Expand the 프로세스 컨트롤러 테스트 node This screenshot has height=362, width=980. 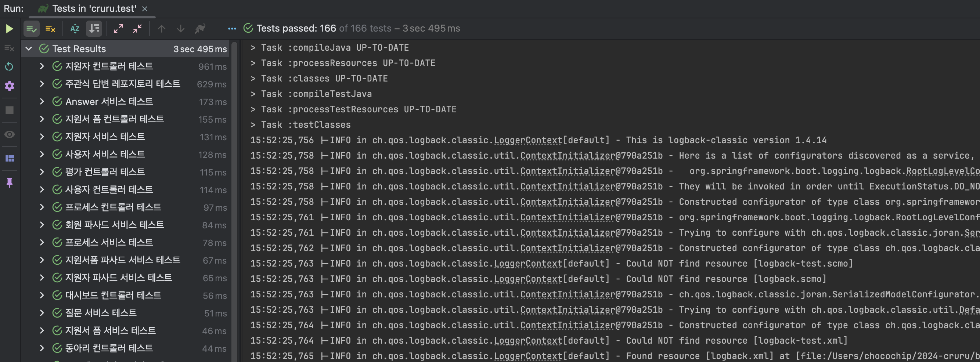[42, 207]
